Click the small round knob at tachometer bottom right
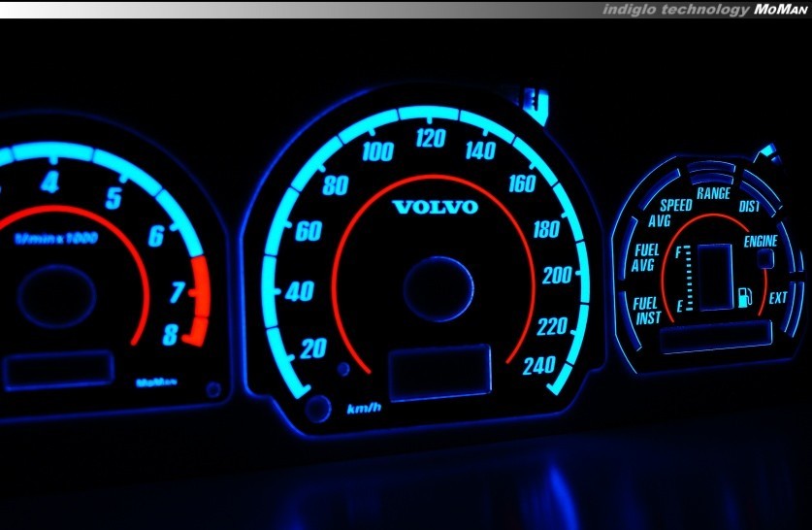The width and height of the screenshot is (812, 530). tap(213, 389)
